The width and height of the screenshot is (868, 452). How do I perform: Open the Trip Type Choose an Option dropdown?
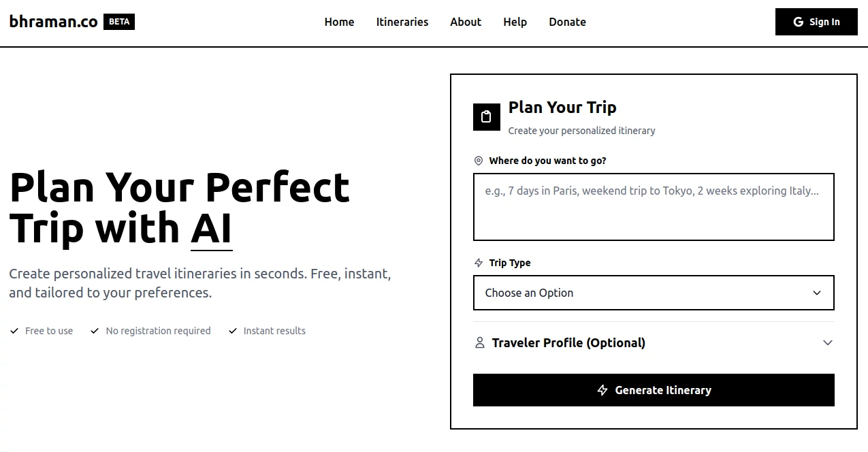[x=654, y=293]
